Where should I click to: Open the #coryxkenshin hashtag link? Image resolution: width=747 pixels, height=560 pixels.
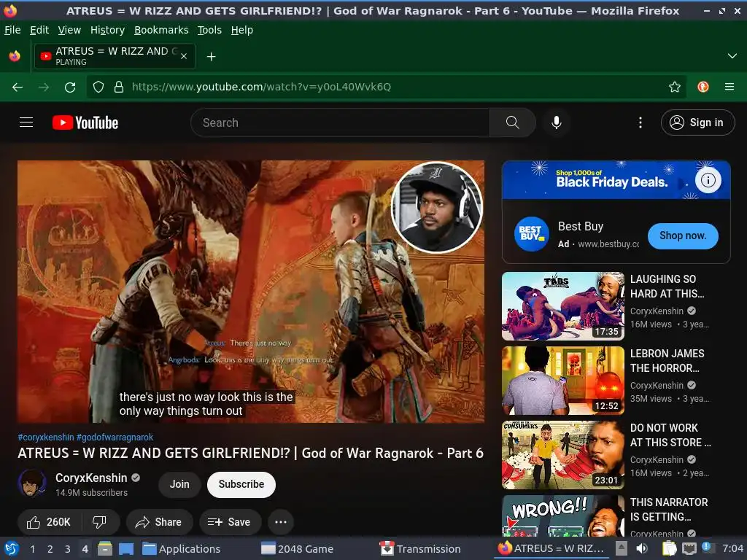(46, 437)
